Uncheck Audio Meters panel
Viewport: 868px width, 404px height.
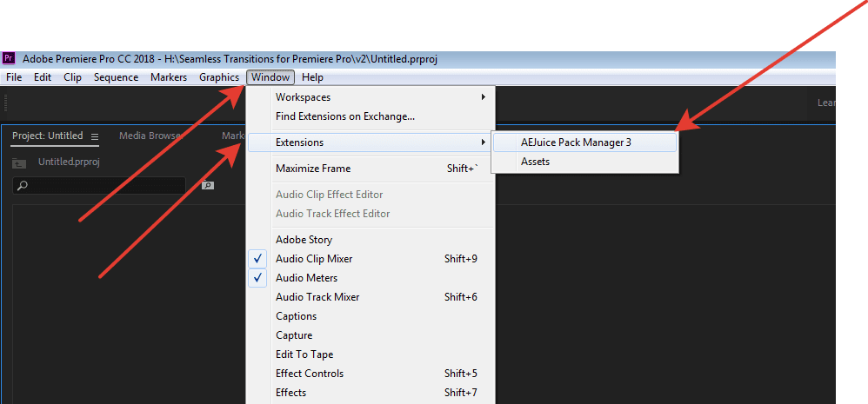pos(371,278)
